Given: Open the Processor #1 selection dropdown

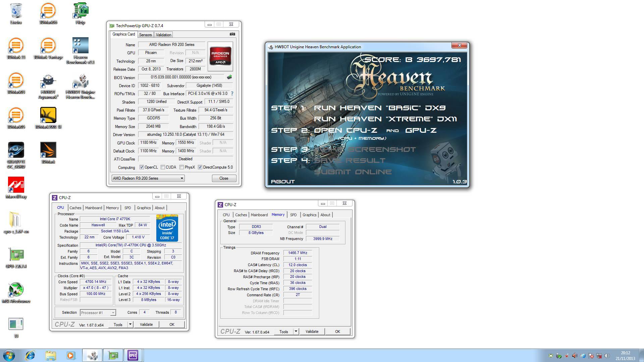Looking at the screenshot, I should [x=98, y=312].
